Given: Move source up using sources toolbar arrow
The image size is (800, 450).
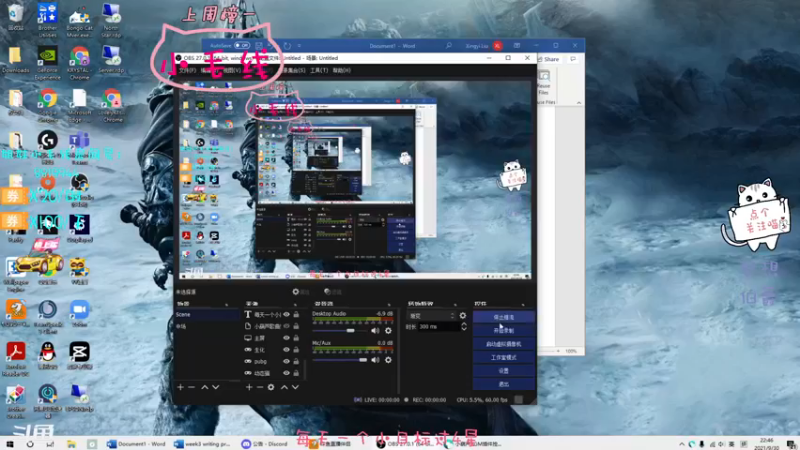Looking at the screenshot, I should tap(284, 387).
